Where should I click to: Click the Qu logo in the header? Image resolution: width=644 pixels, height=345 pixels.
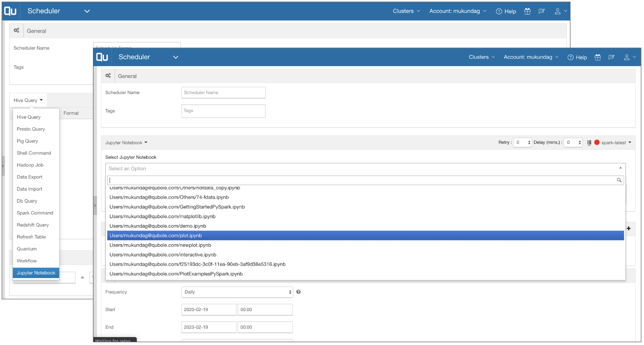pyautogui.click(x=102, y=57)
